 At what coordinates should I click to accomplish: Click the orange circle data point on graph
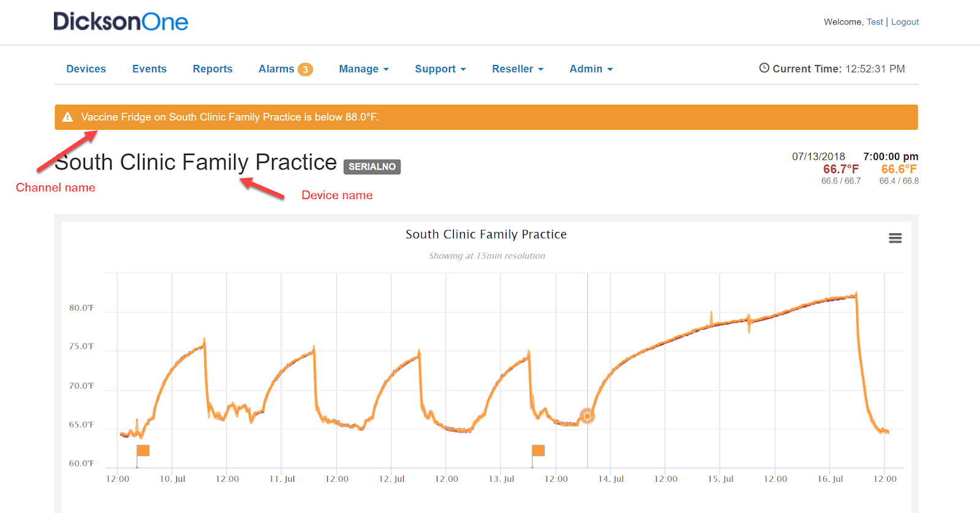[x=587, y=416]
